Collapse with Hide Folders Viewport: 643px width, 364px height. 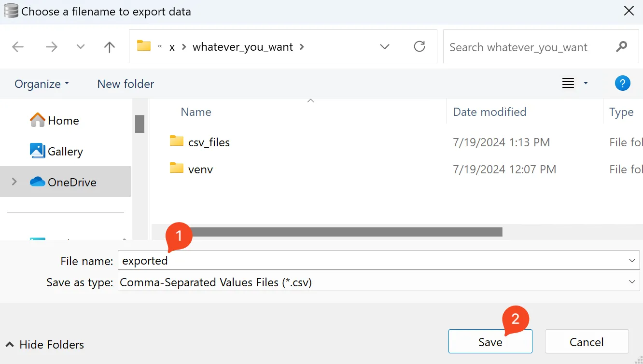click(44, 345)
